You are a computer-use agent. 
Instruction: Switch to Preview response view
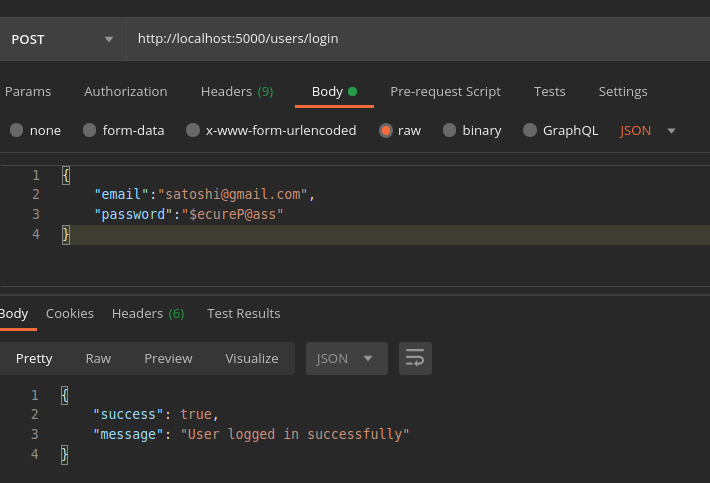pos(168,358)
